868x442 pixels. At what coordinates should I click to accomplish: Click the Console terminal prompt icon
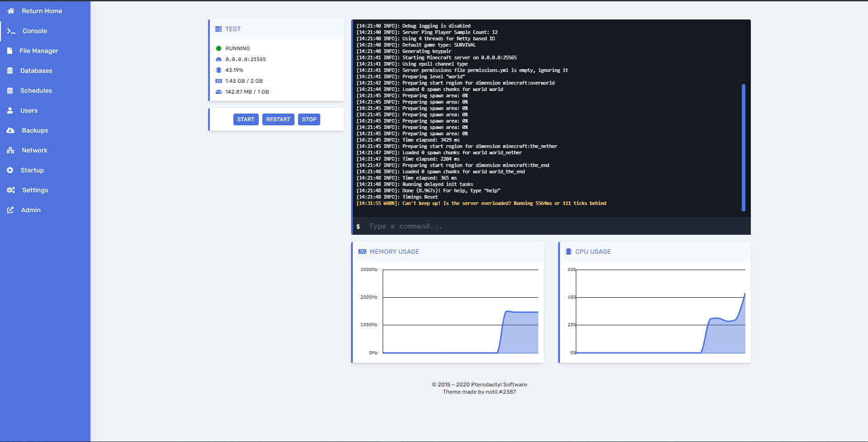[x=11, y=31]
